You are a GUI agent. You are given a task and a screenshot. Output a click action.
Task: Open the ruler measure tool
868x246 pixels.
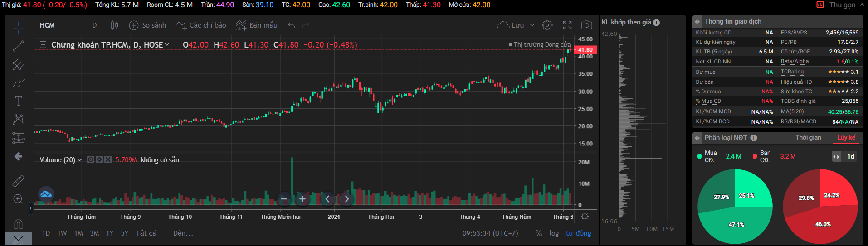click(x=18, y=181)
